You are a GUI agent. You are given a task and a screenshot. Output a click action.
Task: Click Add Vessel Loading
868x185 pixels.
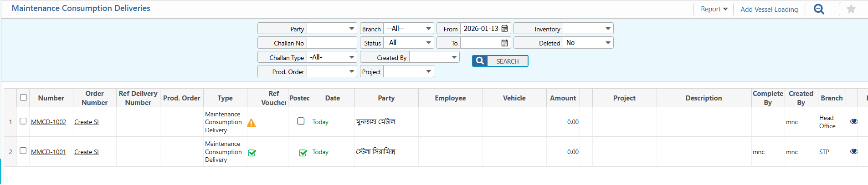(x=769, y=9)
